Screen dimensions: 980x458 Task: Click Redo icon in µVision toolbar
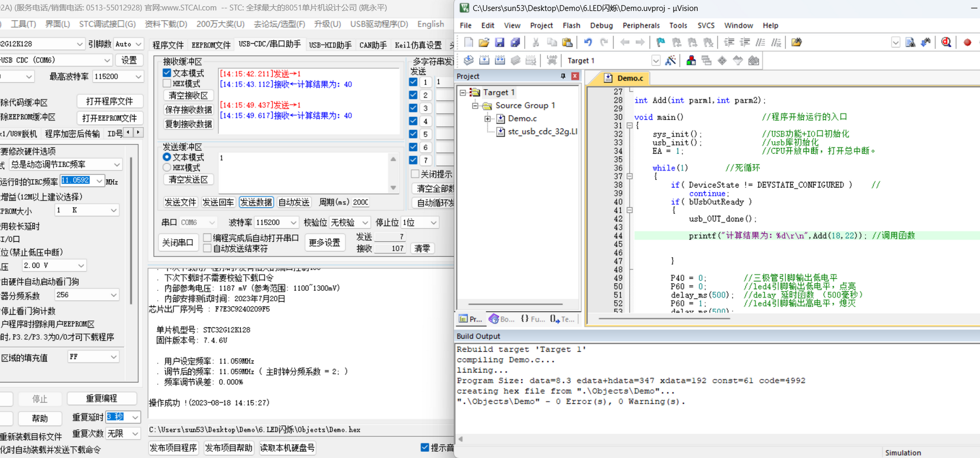[604, 42]
